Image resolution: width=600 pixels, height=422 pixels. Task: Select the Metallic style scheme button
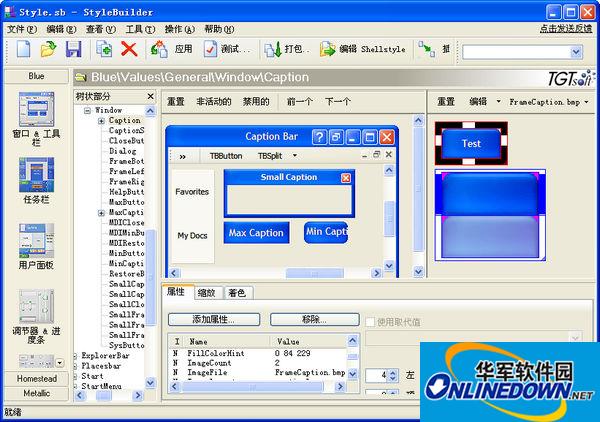(x=36, y=393)
